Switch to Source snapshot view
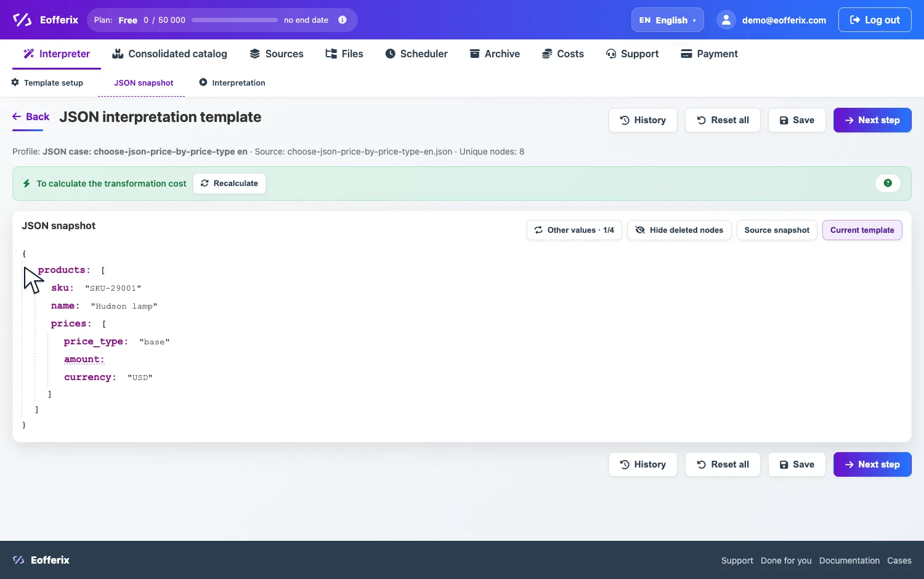This screenshot has height=579, width=924. (777, 230)
